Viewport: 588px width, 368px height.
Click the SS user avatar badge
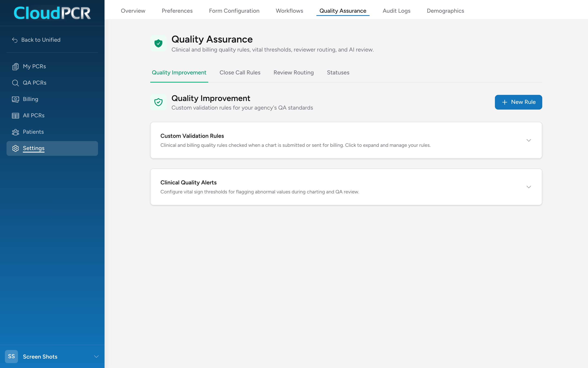point(11,356)
